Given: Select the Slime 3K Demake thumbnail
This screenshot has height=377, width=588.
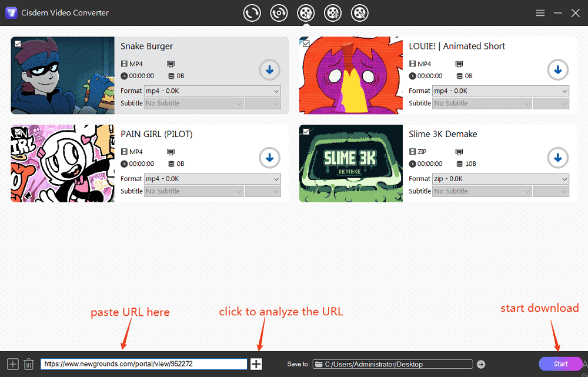Looking at the screenshot, I should (x=351, y=163).
